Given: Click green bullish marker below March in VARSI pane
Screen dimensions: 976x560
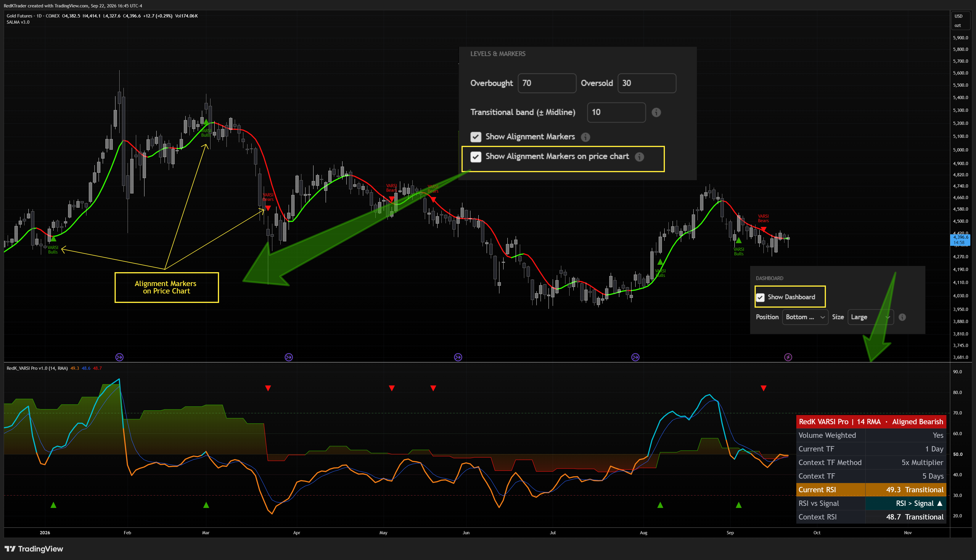Looking at the screenshot, I should point(206,505).
